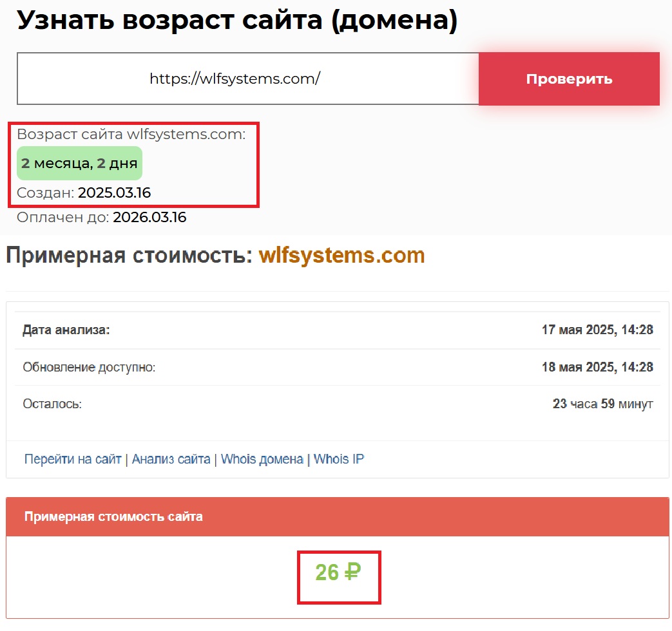672x631 pixels.
Task: Click the Осталось label
Action: (x=52, y=404)
